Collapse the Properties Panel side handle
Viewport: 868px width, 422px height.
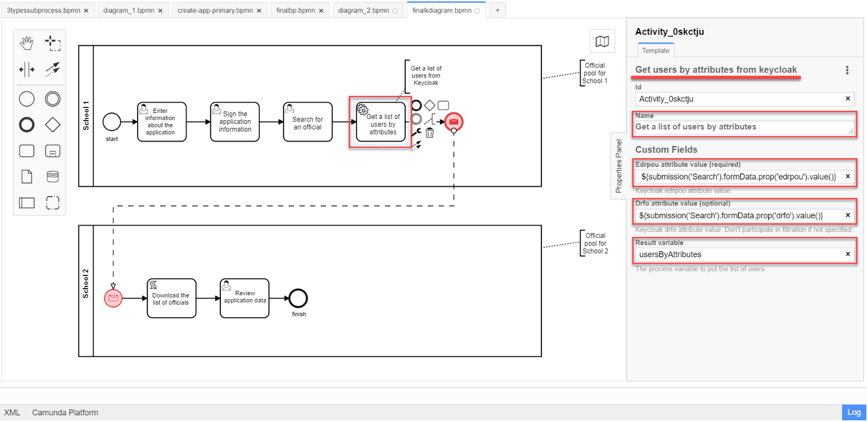[x=619, y=166]
